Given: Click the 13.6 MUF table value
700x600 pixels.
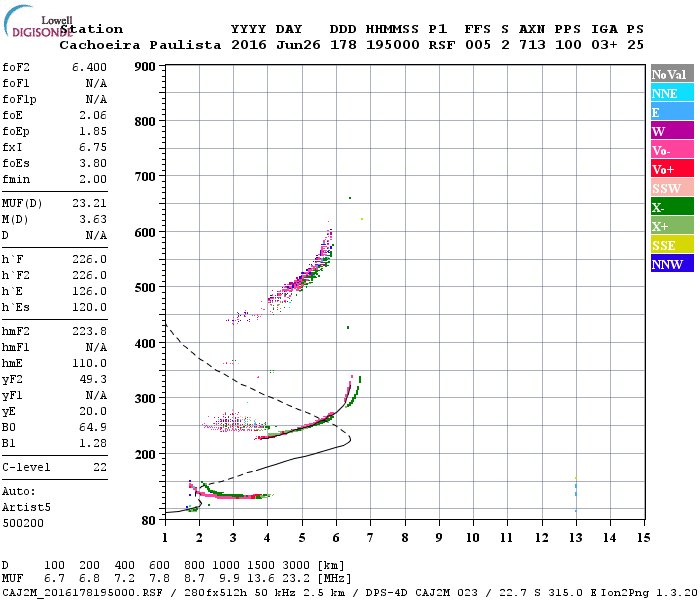Looking at the screenshot, I should (261, 579).
